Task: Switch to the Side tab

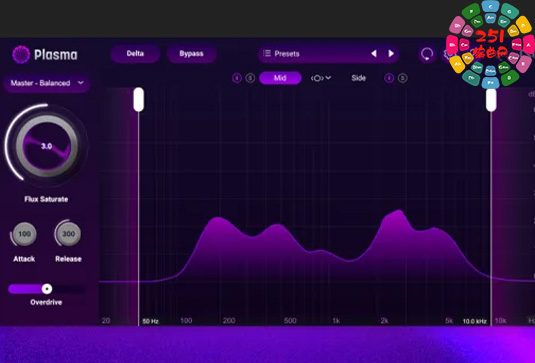Action: [359, 78]
